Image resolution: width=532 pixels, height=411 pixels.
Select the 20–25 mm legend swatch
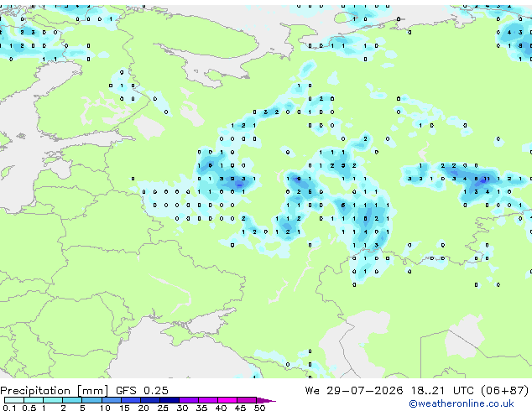[150, 400]
